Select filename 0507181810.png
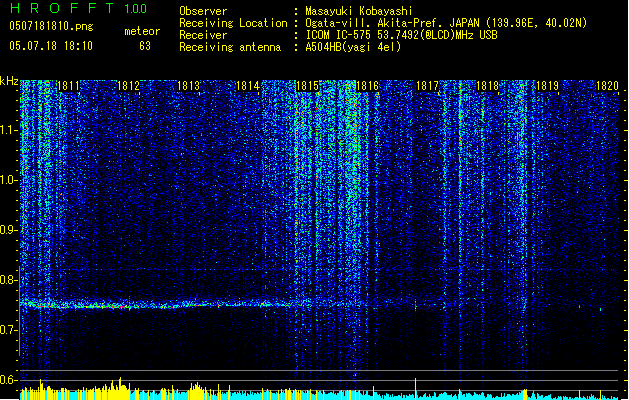Image resolution: width=629 pixels, height=400 pixels. click(51, 26)
